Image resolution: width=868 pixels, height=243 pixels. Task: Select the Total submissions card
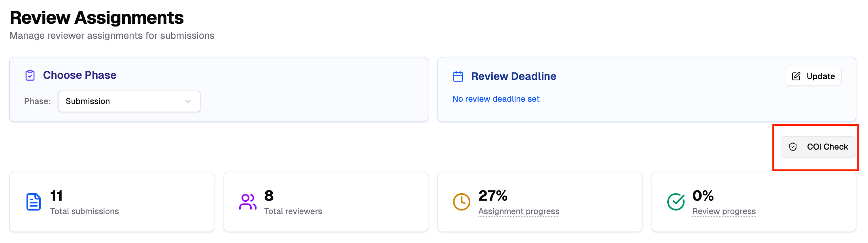coord(112,202)
